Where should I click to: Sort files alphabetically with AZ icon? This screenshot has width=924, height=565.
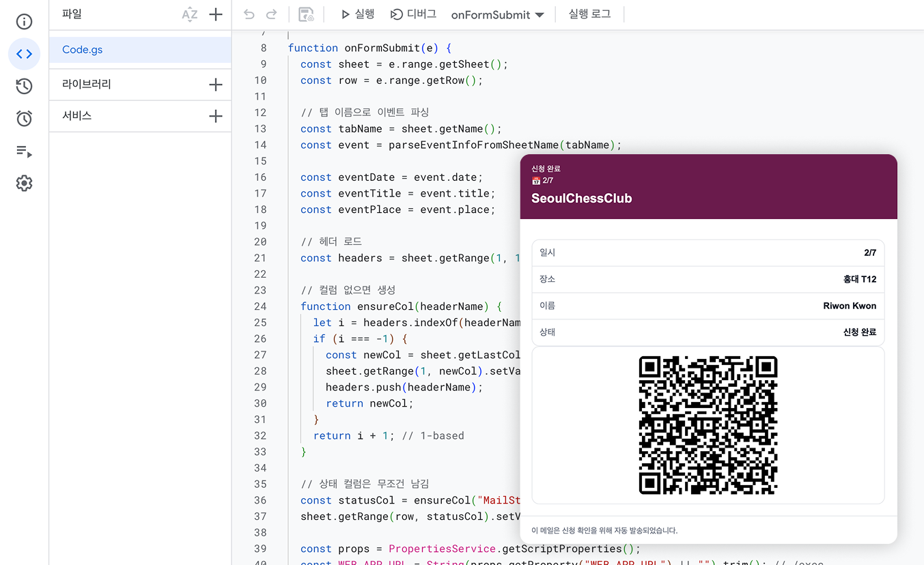(x=189, y=14)
